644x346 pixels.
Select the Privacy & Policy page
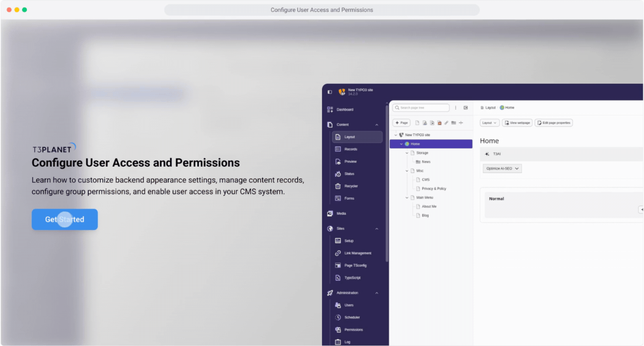(434, 189)
